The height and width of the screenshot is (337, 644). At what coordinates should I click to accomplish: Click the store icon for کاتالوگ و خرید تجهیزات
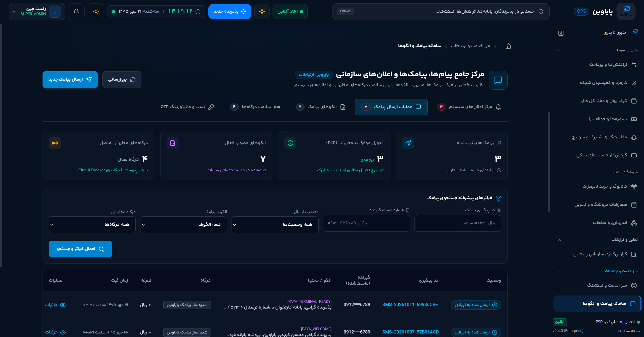634,187
